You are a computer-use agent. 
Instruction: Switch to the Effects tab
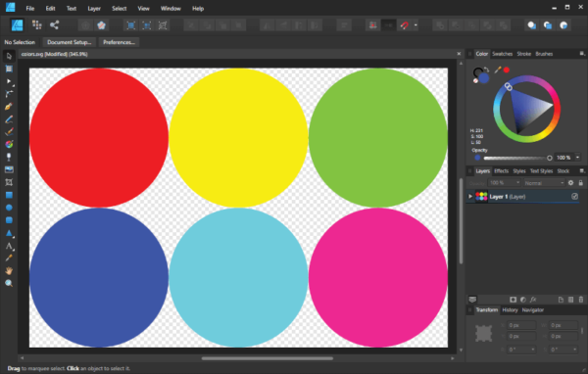[x=501, y=171]
